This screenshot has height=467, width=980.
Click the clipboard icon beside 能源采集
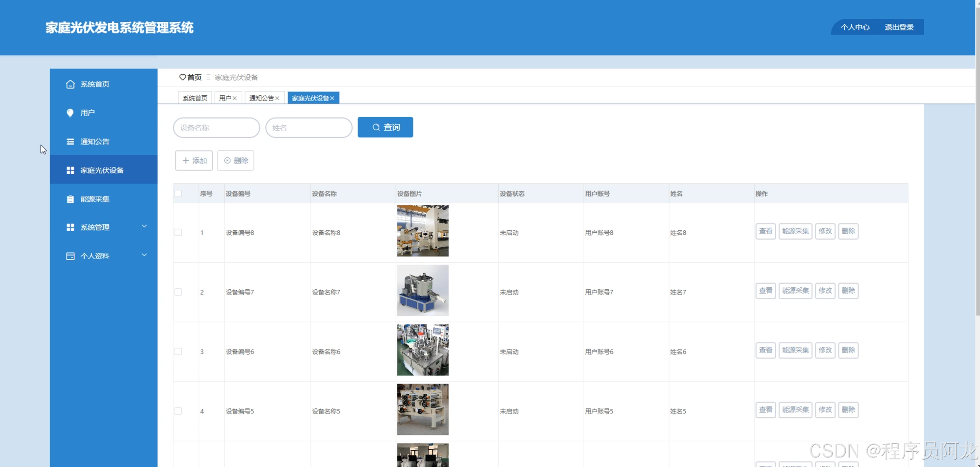[x=70, y=199]
